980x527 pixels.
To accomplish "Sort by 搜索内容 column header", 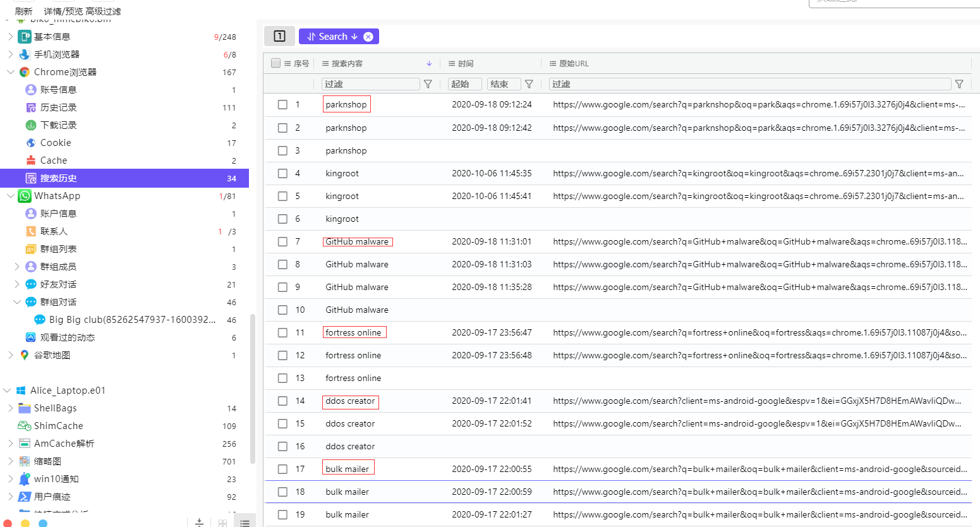I will (347, 63).
